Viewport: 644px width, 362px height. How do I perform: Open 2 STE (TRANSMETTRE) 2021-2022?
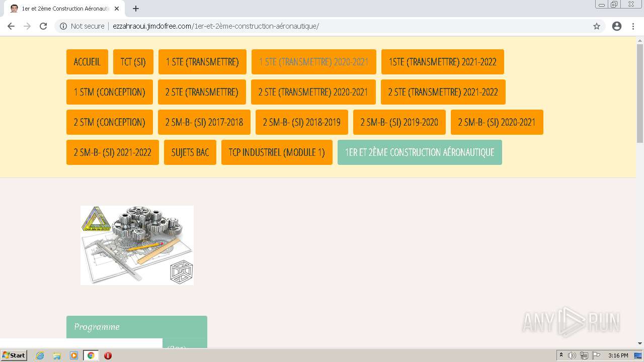[443, 92]
